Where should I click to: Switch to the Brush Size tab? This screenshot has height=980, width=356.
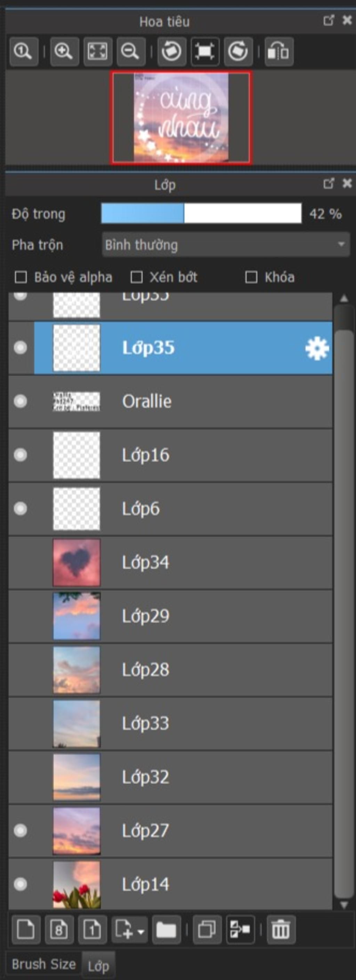tap(44, 964)
